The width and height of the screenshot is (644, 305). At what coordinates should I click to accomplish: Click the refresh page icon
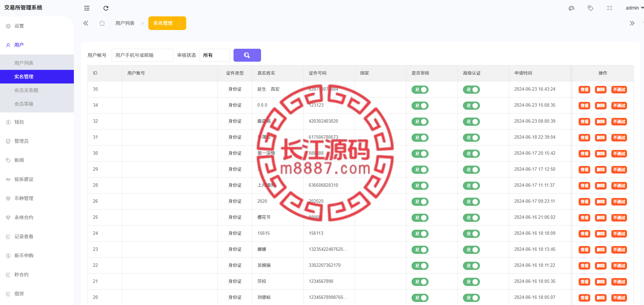[106, 8]
